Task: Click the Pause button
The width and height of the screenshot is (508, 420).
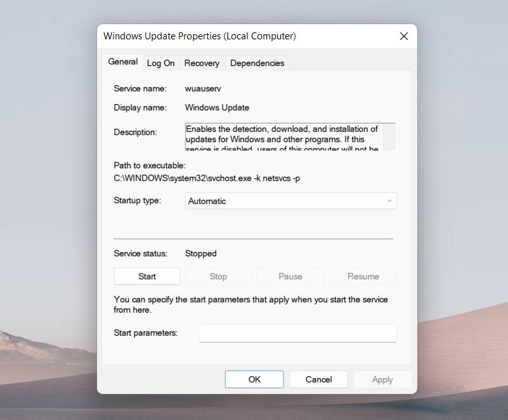Action: 290,276
